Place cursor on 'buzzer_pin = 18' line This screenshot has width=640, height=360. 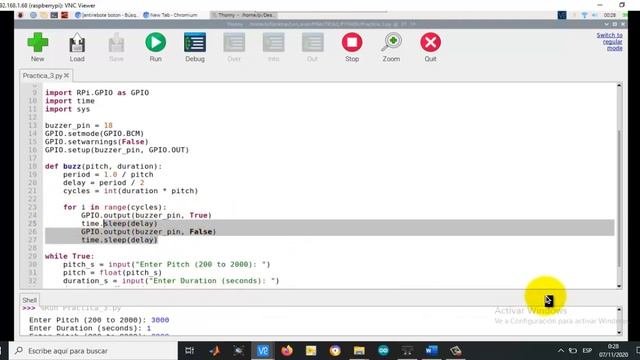tap(78, 125)
